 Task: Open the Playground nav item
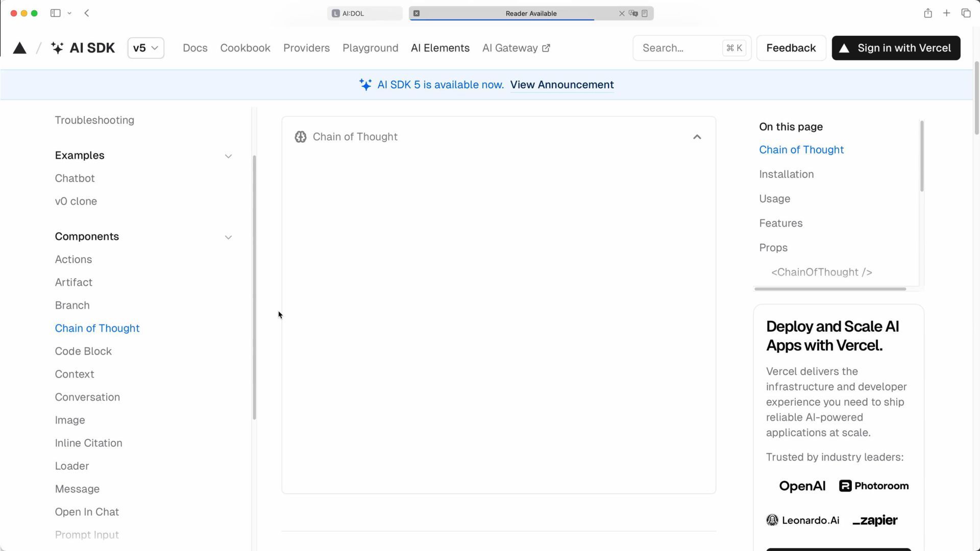tap(370, 48)
